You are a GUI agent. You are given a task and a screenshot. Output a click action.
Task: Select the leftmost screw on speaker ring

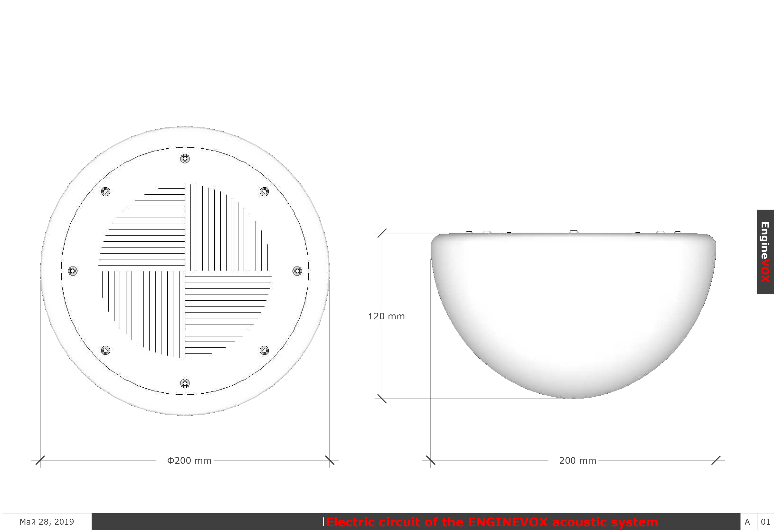pyautogui.click(x=73, y=271)
